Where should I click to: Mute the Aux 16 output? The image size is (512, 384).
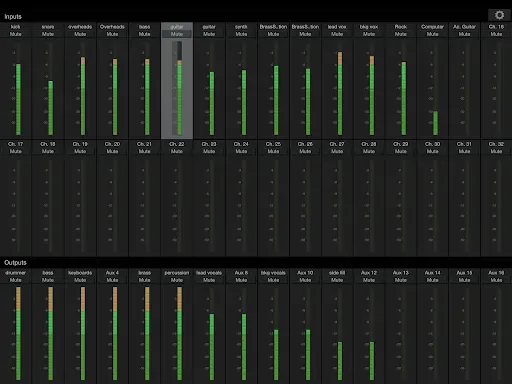click(x=496, y=280)
